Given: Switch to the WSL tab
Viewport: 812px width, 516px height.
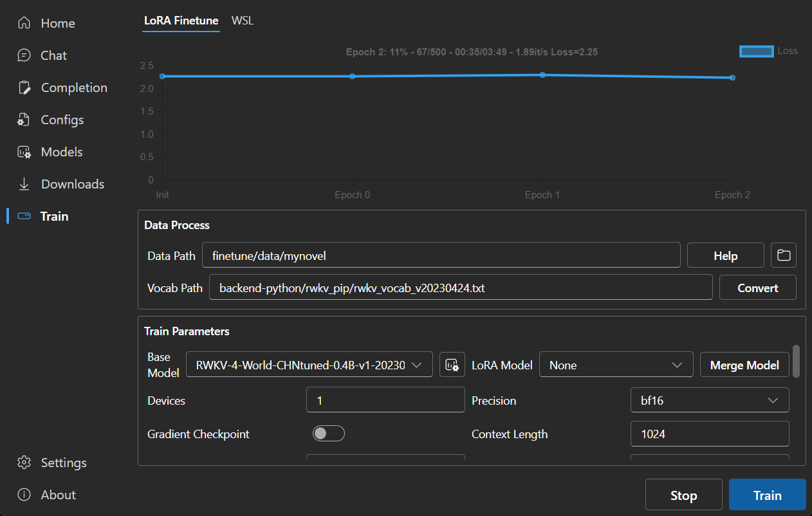Looking at the screenshot, I should [243, 21].
